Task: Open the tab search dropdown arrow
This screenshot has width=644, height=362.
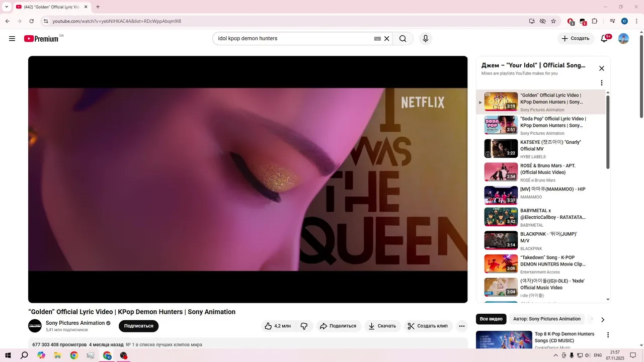Action: tap(7, 7)
